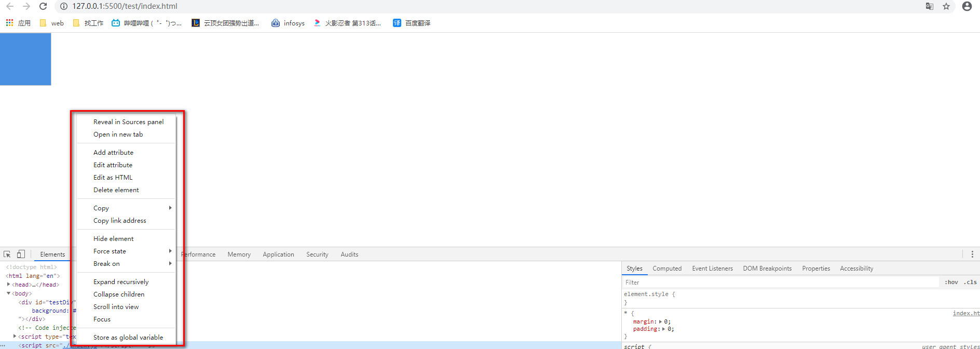This screenshot has height=349, width=980.
Task: Choose Delete element
Action: tap(127, 190)
